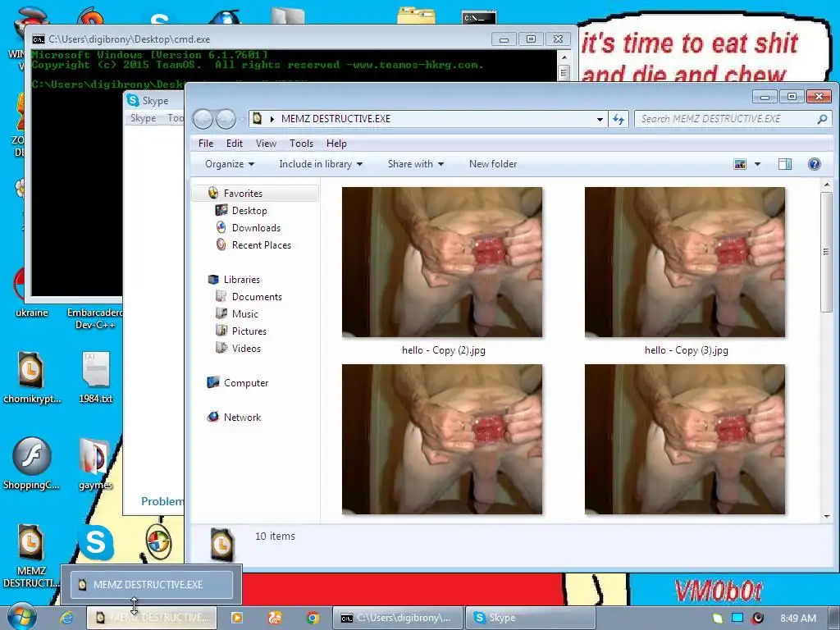This screenshot has width=840, height=630.
Task: Click the breadcrumb arrow before MEMZ DESTRUCTIVE.EXE
Action: (x=272, y=119)
